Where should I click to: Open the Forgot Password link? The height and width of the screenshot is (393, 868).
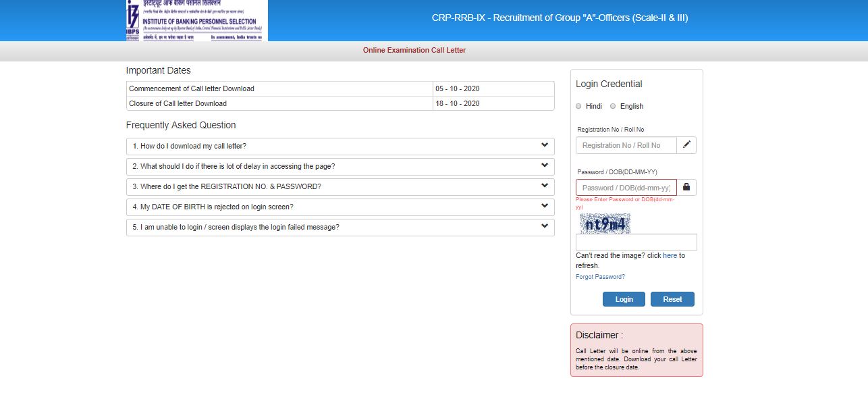(600, 276)
